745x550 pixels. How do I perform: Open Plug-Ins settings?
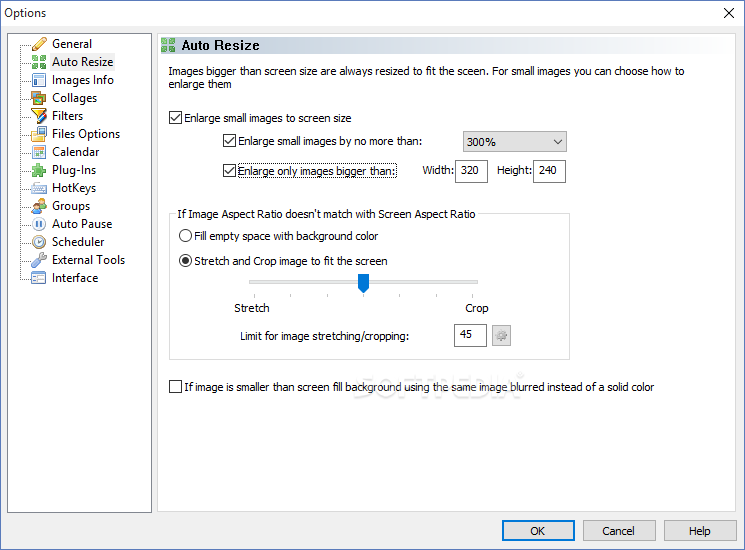[74, 170]
